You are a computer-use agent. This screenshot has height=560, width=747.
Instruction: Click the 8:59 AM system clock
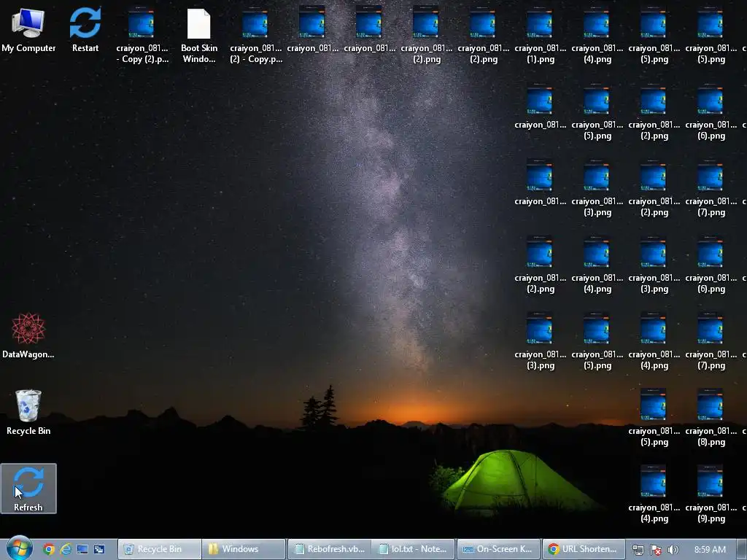(710, 550)
